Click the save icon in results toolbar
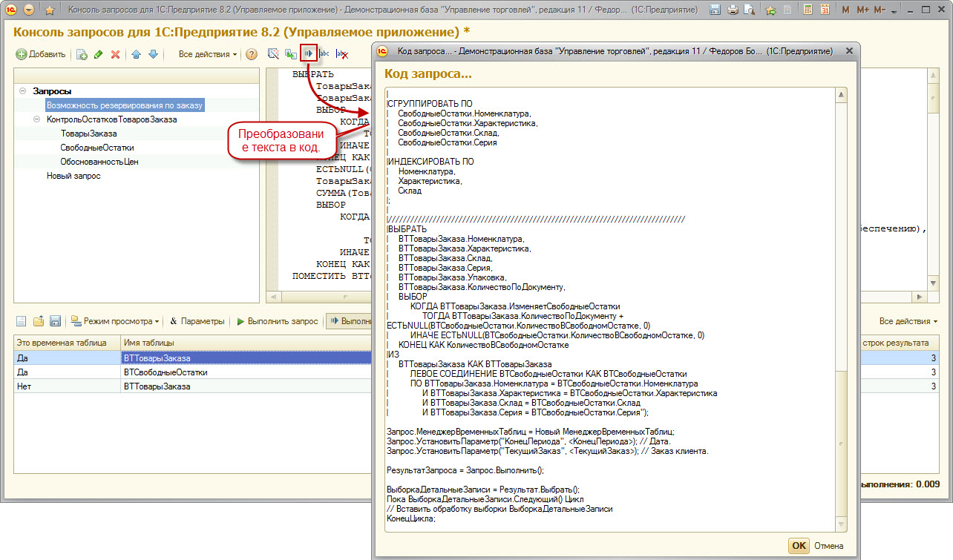 pyautogui.click(x=55, y=321)
